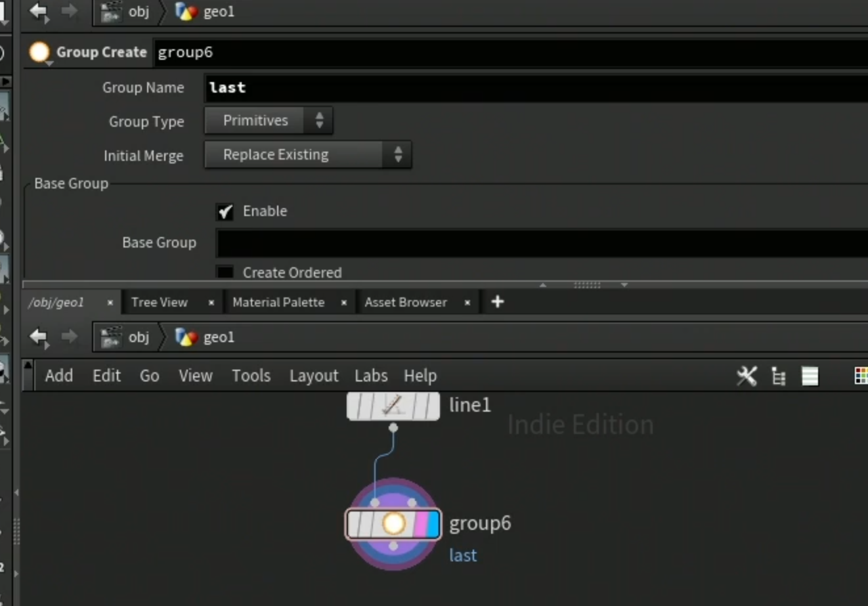Click the Group Create node type icon
The width and height of the screenshot is (868, 606).
click(39, 52)
